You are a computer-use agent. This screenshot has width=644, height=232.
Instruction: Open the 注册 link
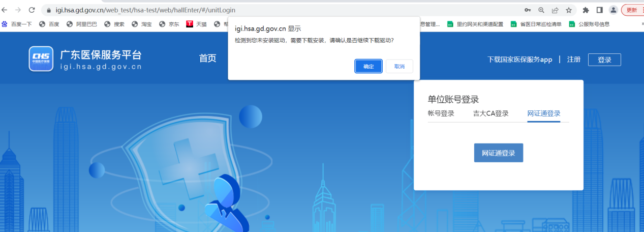(x=574, y=60)
